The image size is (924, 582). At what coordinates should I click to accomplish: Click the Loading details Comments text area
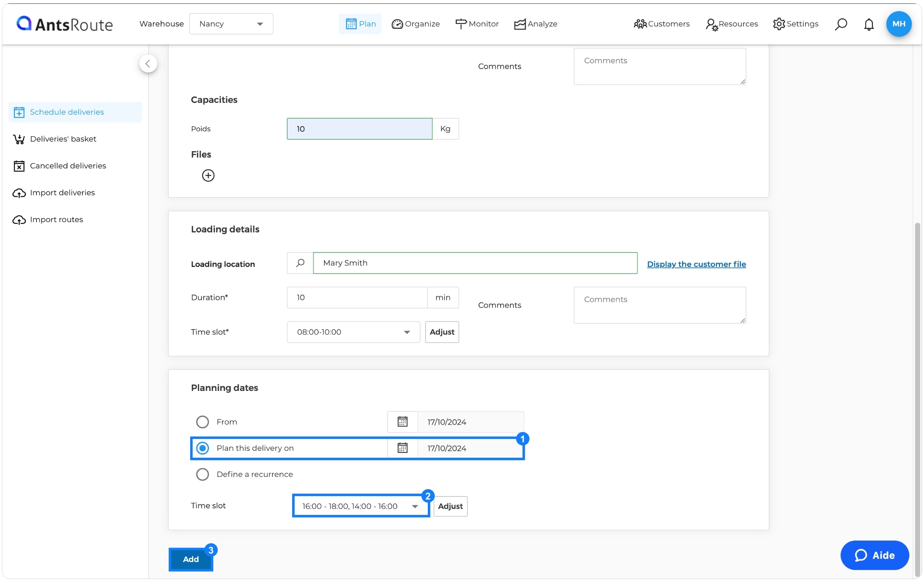(x=659, y=305)
